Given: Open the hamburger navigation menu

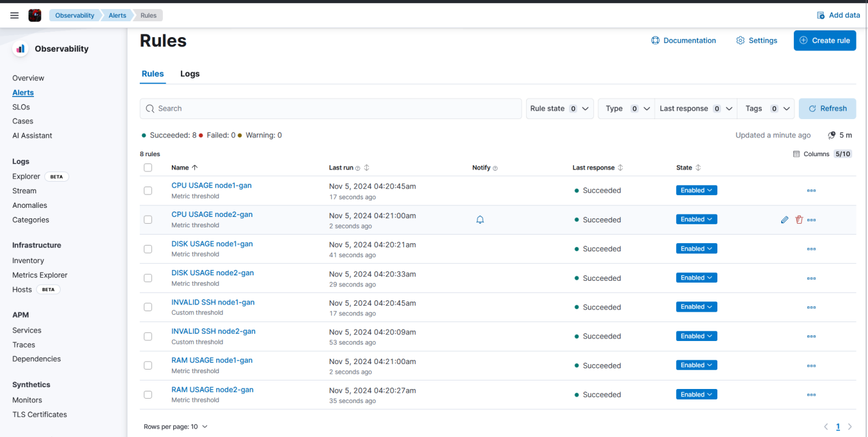Looking at the screenshot, I should click(15, 15).
